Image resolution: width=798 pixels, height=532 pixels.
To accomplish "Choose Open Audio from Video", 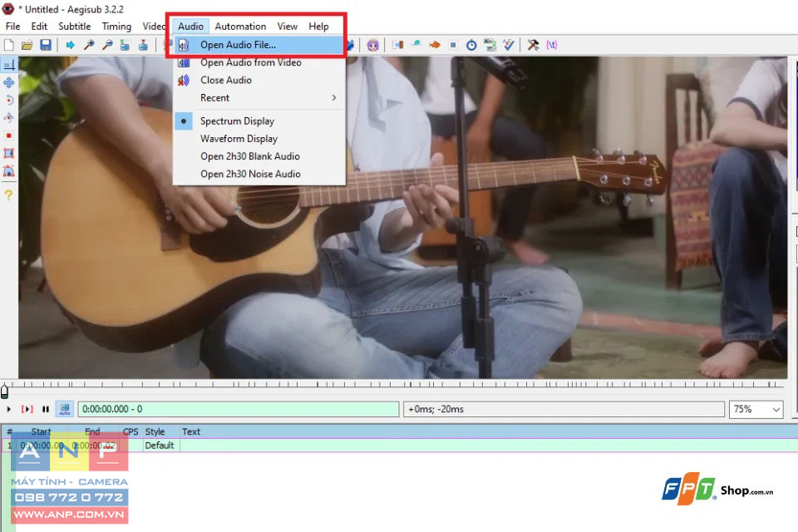I will pos(259,62).
